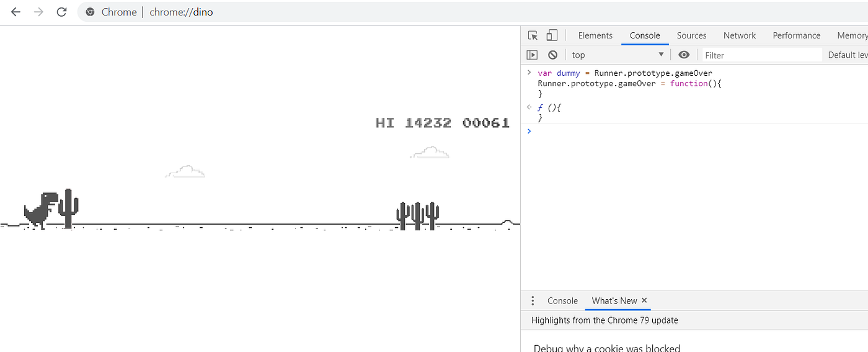Clear the console output

pyautogui.click(x=552, y=55)
